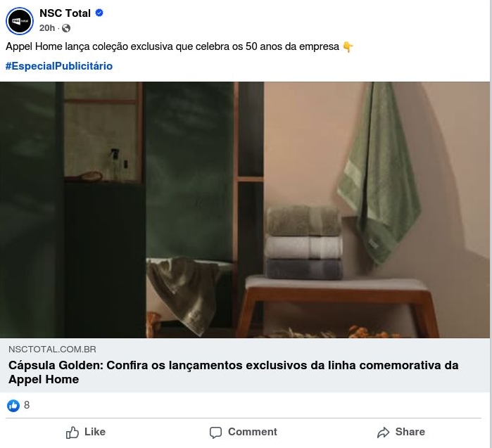Share the post using Share label
The image size is (492, 448).
click(x=410, y=432)
